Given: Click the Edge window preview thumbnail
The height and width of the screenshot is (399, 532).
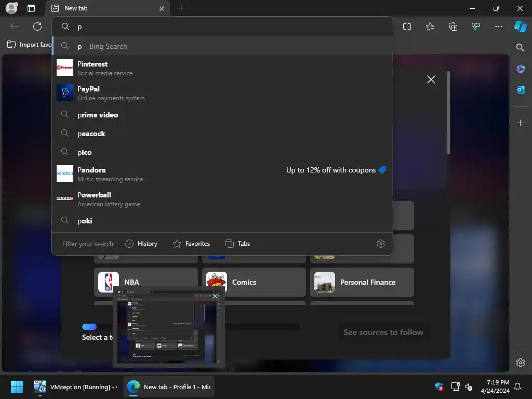Looking at the screenshot, I should pos(169,328).
